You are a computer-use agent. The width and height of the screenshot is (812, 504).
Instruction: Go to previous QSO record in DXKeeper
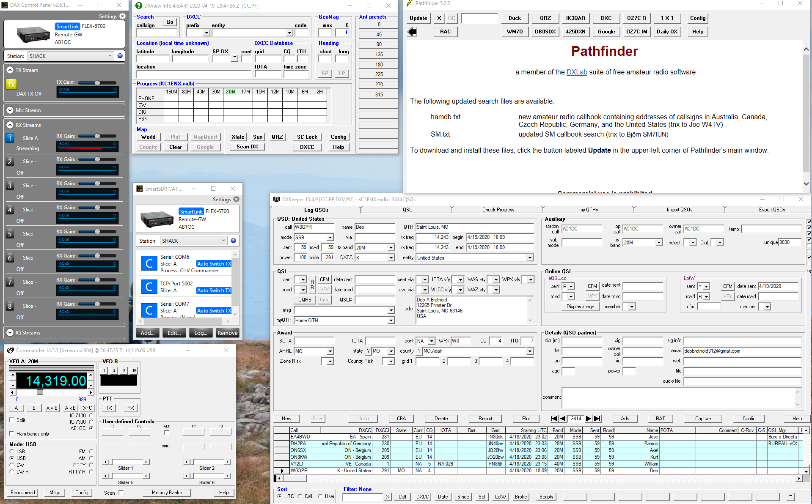(562, 419)
